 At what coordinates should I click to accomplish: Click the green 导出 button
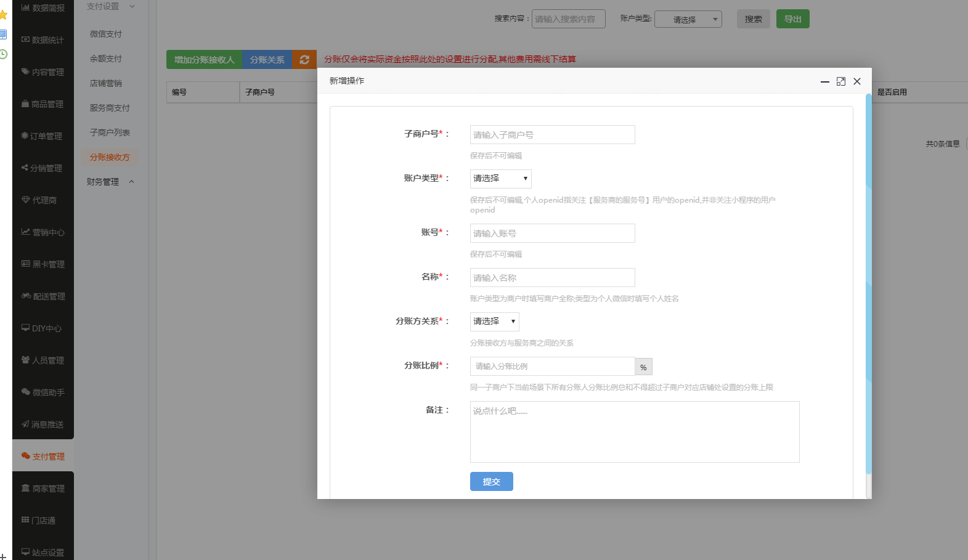click(x=792, y=19)
